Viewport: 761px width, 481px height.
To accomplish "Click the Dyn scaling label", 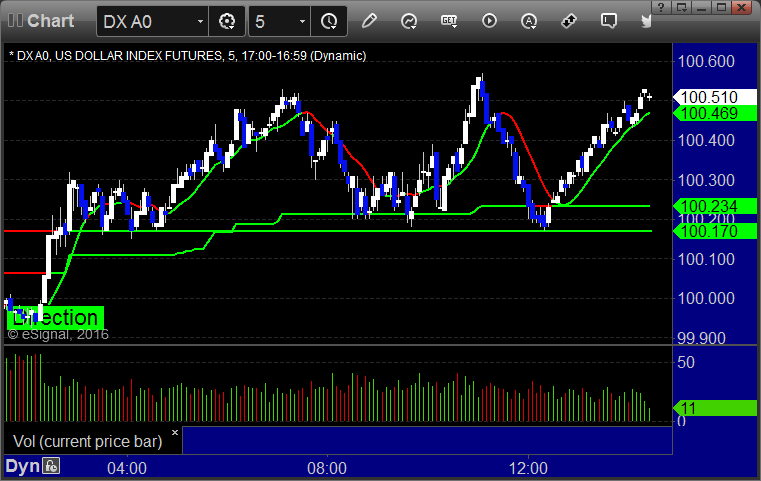I will pyautogui.click(x=22, y=466).
